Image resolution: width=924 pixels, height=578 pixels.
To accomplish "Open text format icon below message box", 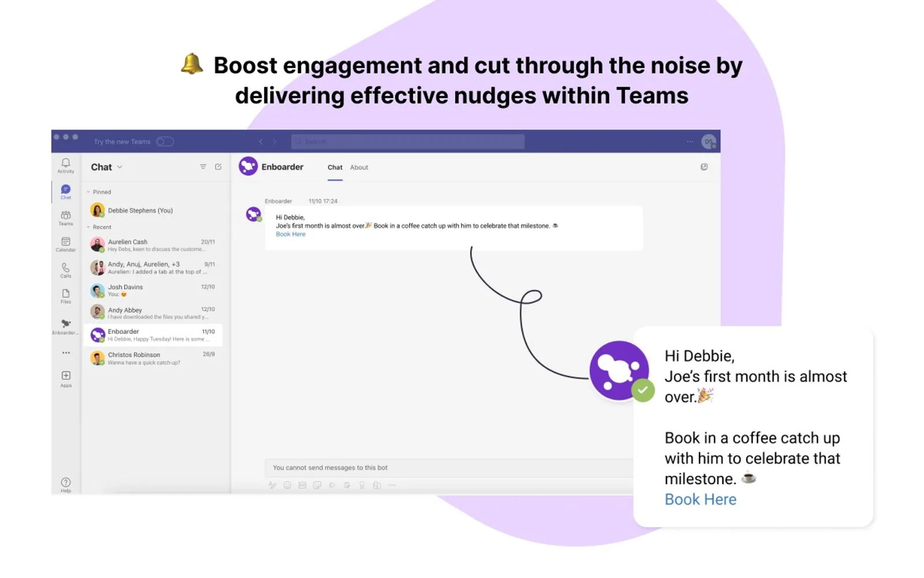I will pyautogui.click(x=272, y=486).
